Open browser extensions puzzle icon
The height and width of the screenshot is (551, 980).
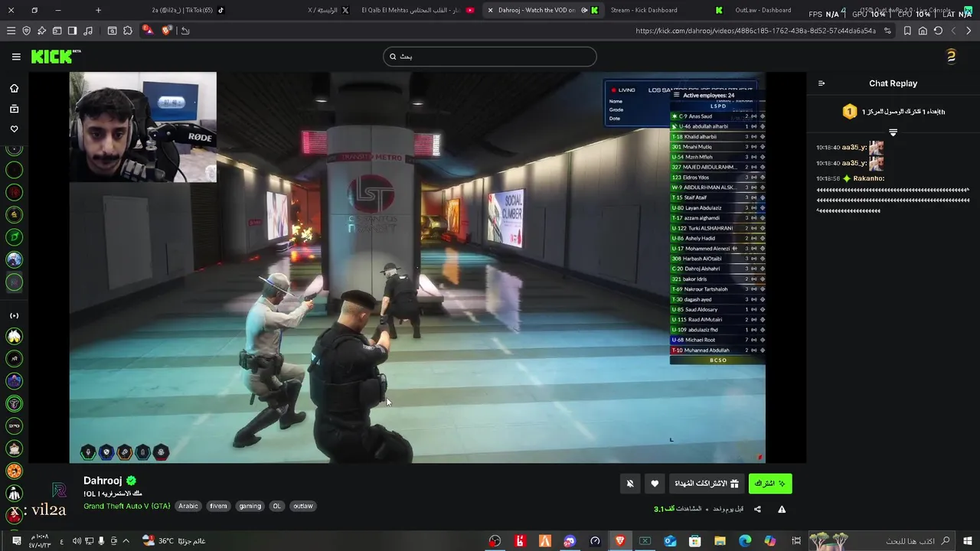128,31
